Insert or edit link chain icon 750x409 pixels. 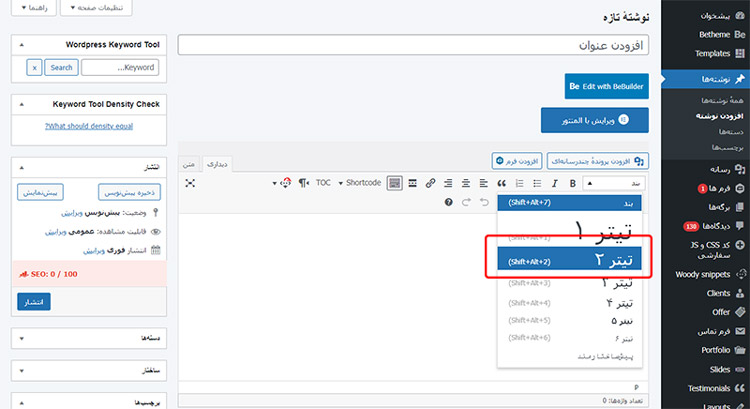click(x=430, y=183)
